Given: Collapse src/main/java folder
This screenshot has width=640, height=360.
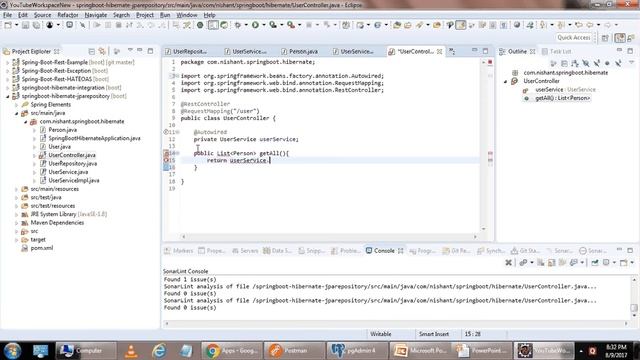Looking at the screenshot, I should (x=16, y=113).
